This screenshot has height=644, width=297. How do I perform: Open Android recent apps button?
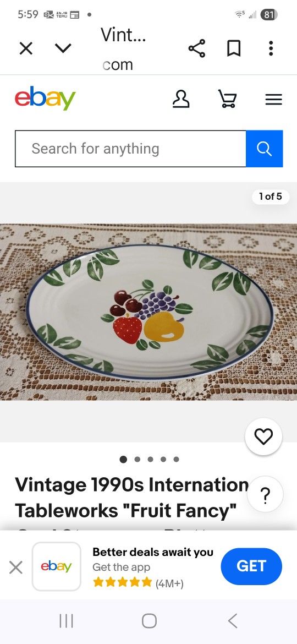click(x=66, y=621)
